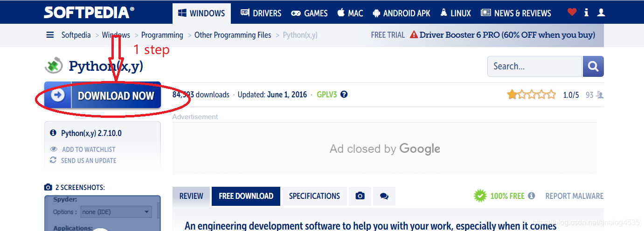644x231 pixels.
Task: Click the eye watchlist icon
Action: 54,149
